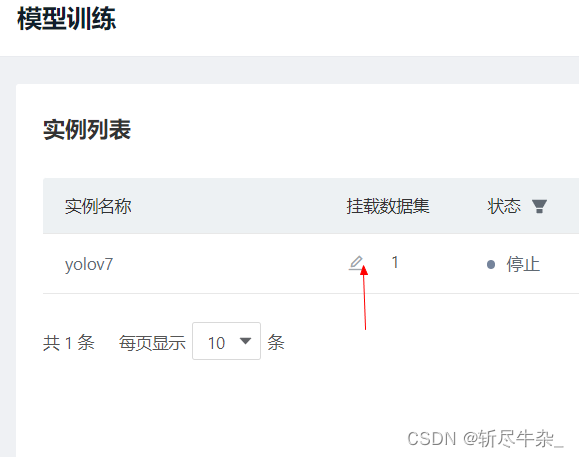Click the 状态 column header label
The width and height of the screenshot is (579, 457).
click(x=504, y=206)
